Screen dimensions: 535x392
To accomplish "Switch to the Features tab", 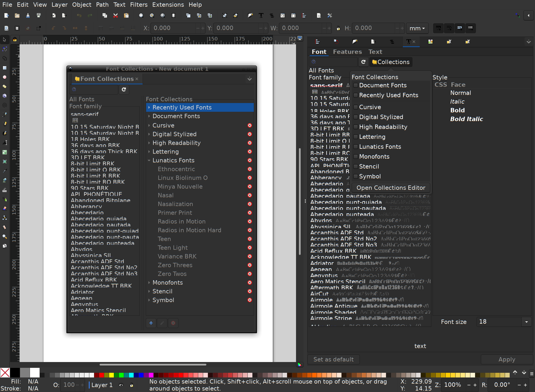I will [347, 52].
